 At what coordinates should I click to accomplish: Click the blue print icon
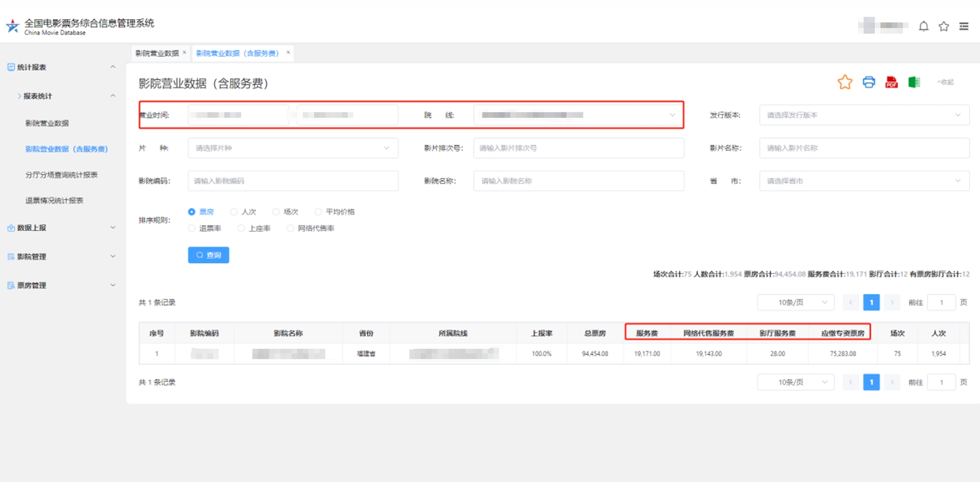(869, 82)
